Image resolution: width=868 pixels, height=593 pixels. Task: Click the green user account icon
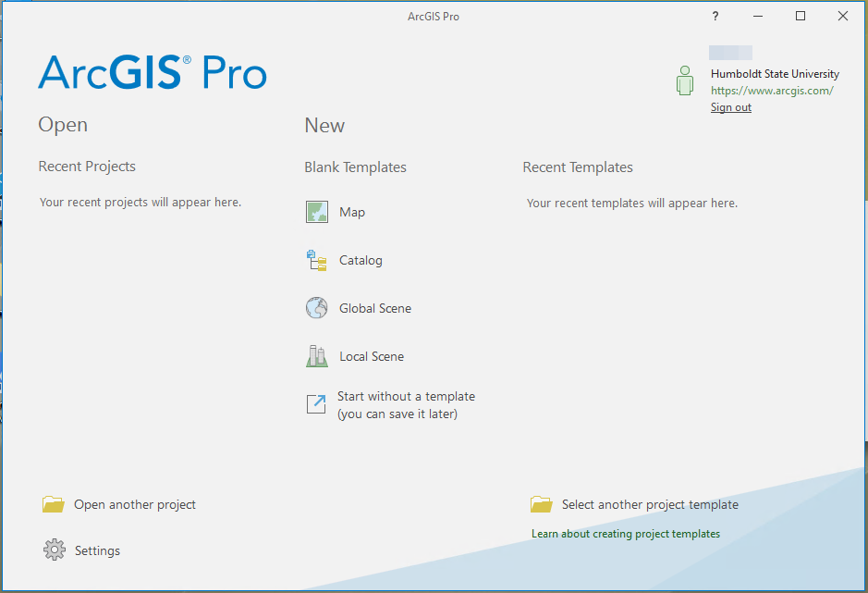(x=685, y=80)
